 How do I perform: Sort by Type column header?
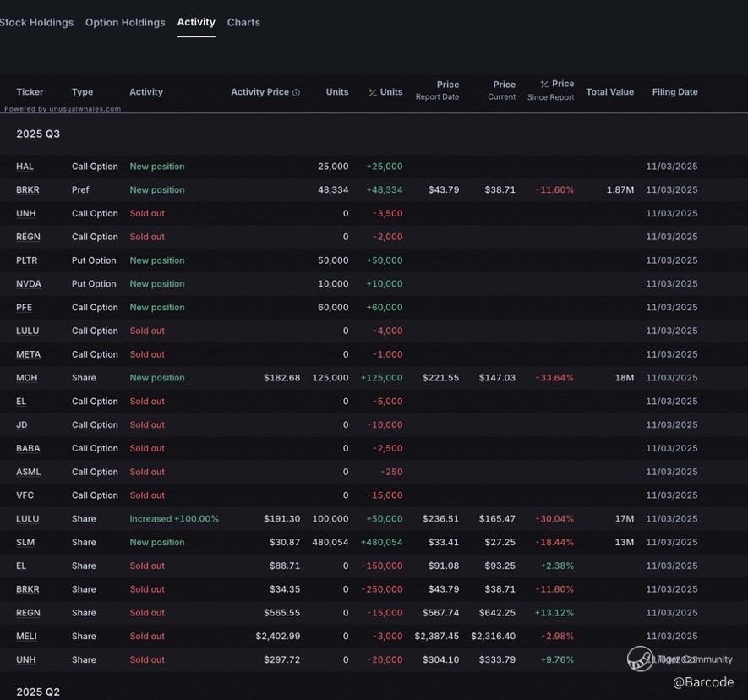[83, 91]
